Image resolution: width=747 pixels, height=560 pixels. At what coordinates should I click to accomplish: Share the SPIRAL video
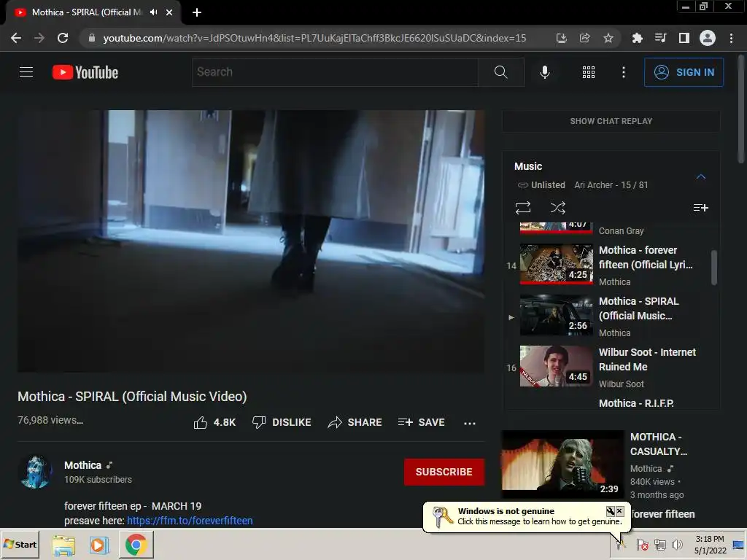355,422
